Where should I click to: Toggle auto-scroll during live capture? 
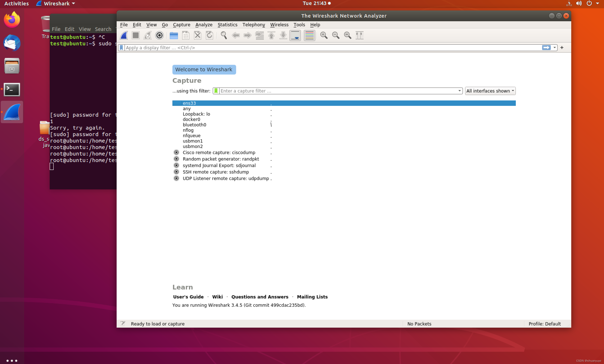coord(295,35)
